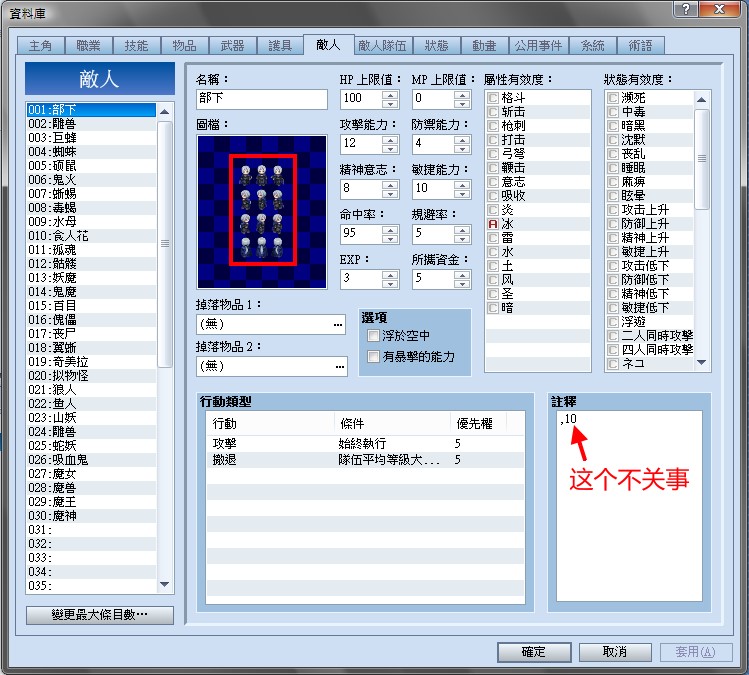The width and height of the screenshot is (749, 675).
Task: Increase the MP 上限值 stepper
Action: [462, 95]
